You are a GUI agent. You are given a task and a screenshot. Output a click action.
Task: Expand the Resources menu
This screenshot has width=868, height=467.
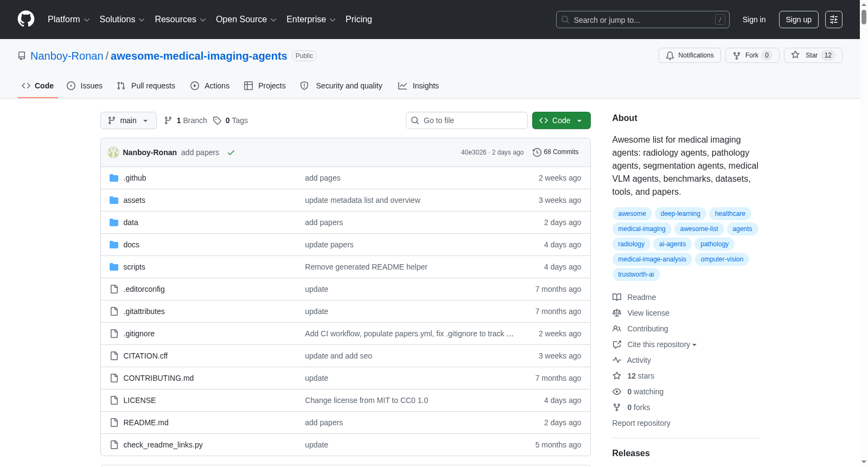[x=180, y=20]
